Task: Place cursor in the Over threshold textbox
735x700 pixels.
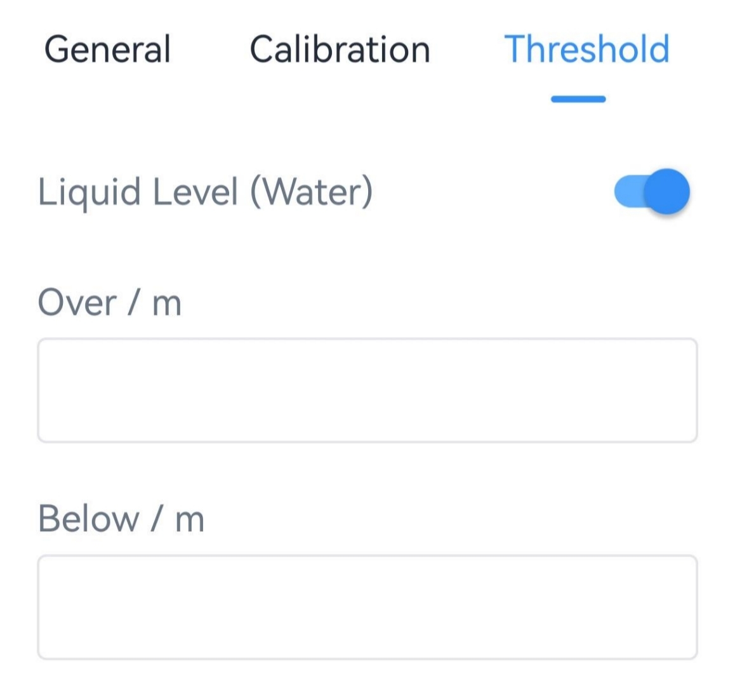Action: click(367, 390)
